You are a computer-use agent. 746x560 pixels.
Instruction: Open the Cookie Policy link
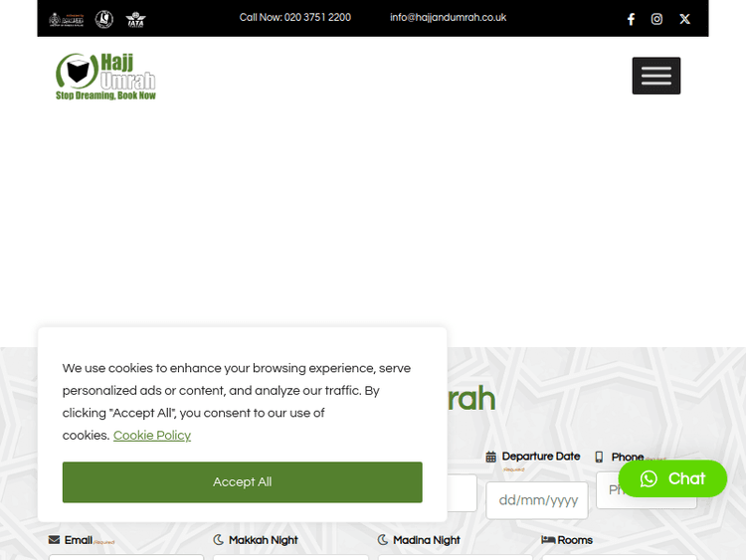pyautogui.click(x=151, y=436)
